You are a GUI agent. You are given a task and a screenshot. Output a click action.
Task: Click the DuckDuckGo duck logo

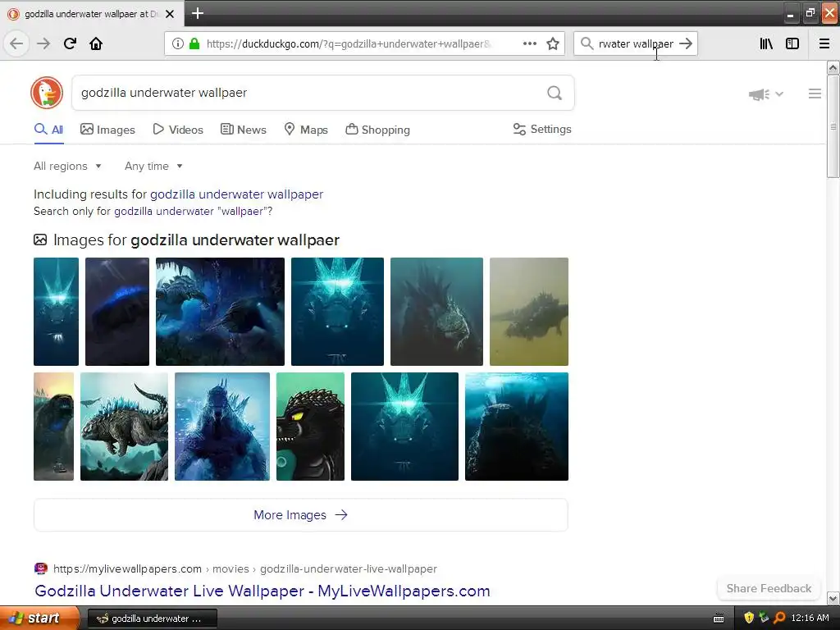click(x=47, y=93)
